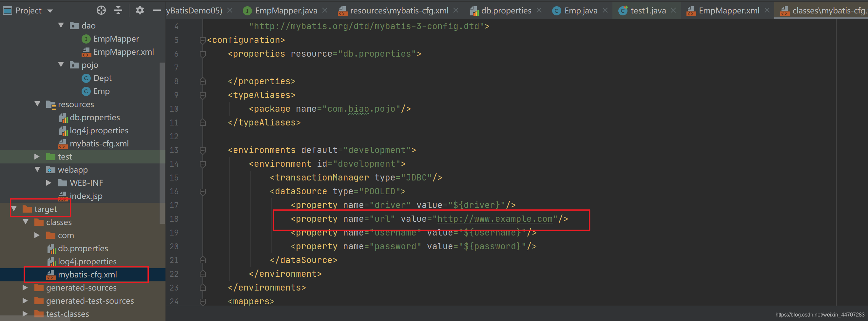Expand the WEB-INF folder

(x=49, y=182)
